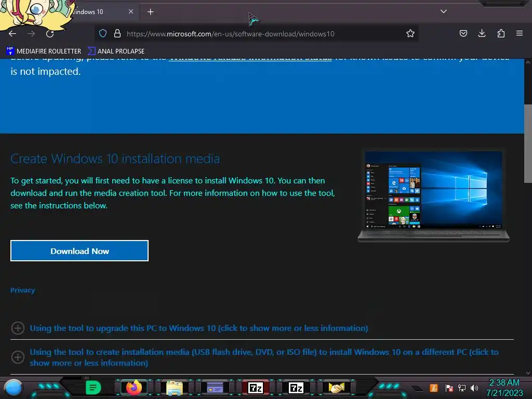
Task: Open the volume speaker tray icon
Action: (474, 388)
